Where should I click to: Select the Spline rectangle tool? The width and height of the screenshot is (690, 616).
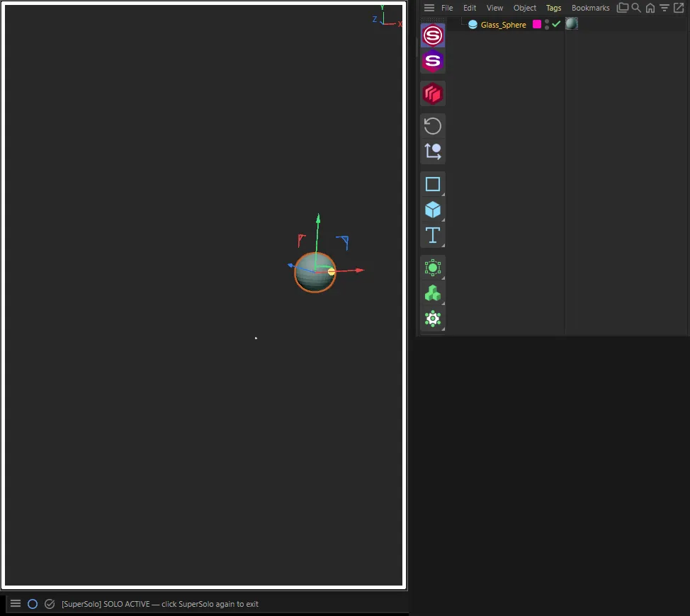(x=433, y=184)
